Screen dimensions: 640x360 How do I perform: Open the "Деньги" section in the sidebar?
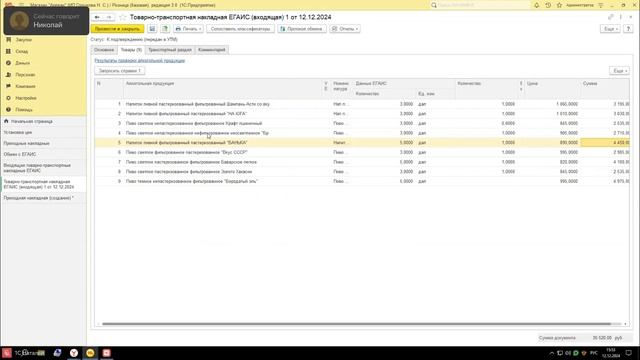(x=23, y=63)
